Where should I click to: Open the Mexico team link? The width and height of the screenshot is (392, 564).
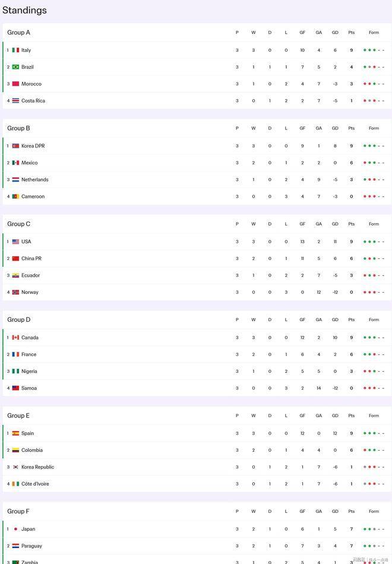coord(30,163)
